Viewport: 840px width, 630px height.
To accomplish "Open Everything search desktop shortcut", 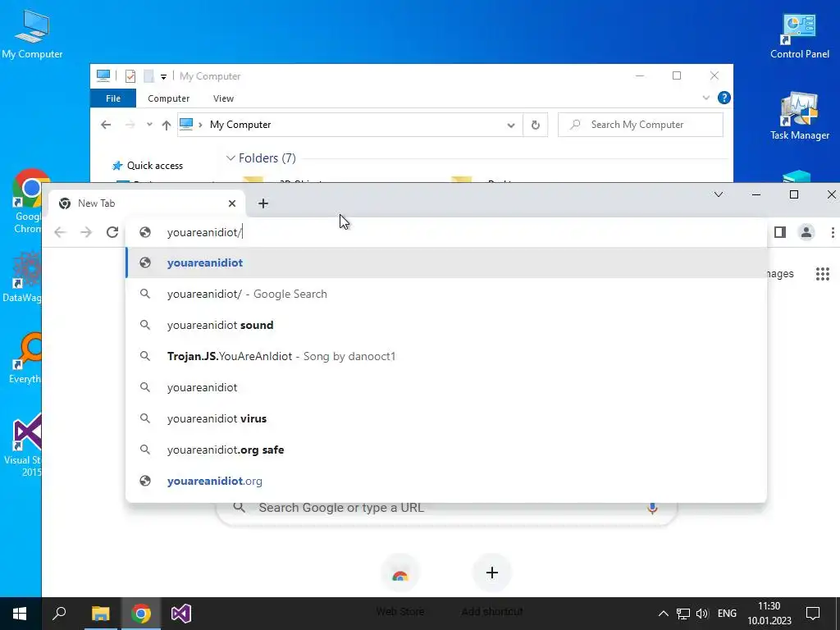I will [25, 358].
